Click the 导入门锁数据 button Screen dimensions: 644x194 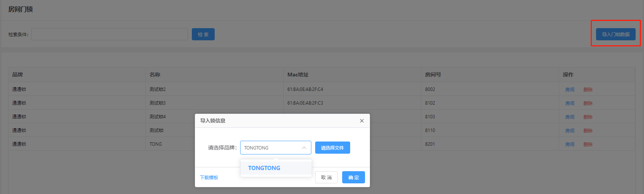(615, 34)
